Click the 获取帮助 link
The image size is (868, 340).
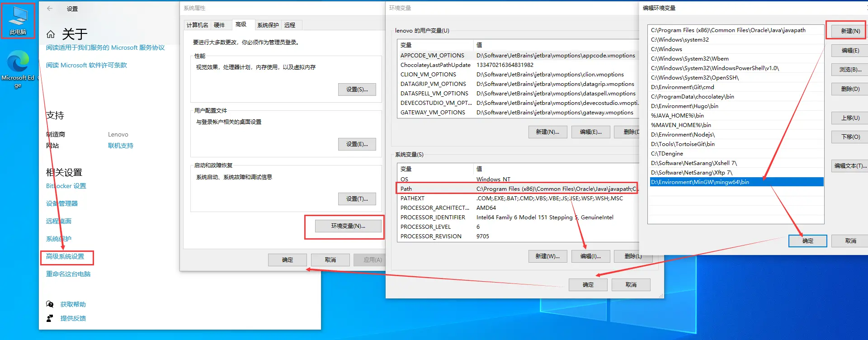73,304
